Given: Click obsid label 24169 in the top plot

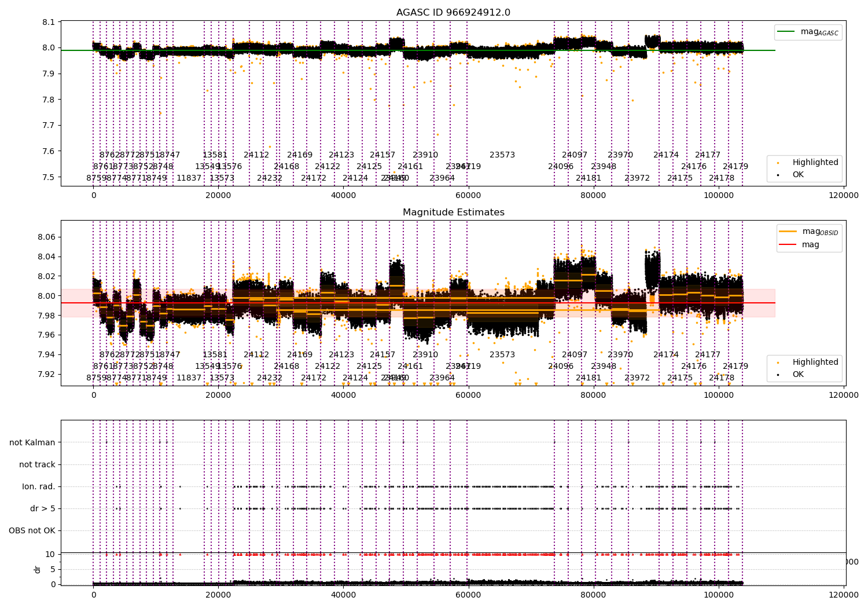Looking at the screenshot, I should pyautogui.click(x=300, y=155).
